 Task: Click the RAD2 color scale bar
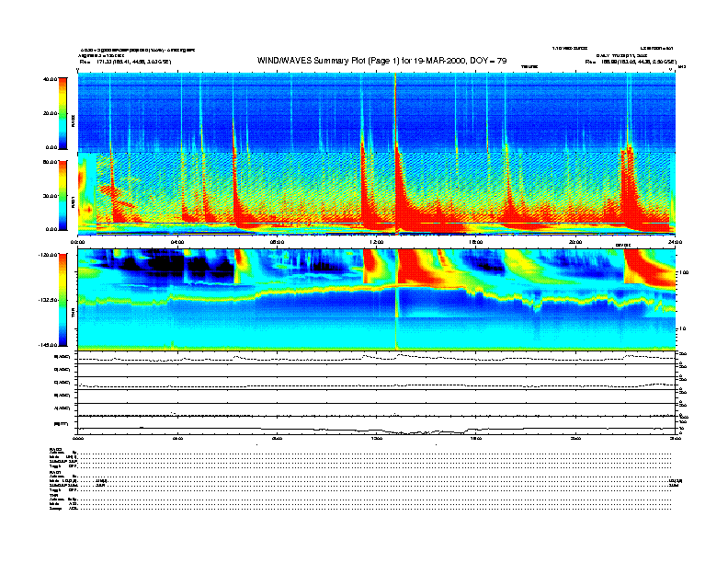pos(63,113)
